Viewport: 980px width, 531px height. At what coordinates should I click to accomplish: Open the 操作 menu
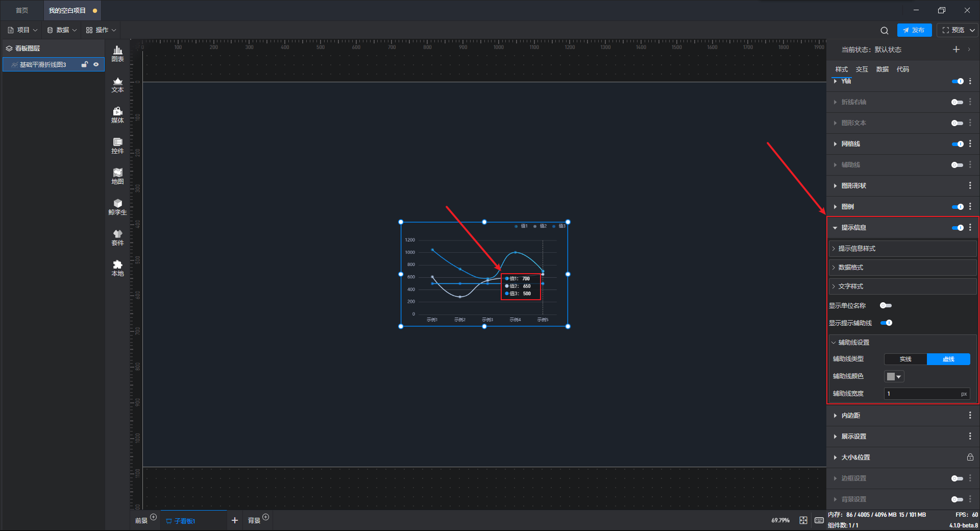click(101, 30)
